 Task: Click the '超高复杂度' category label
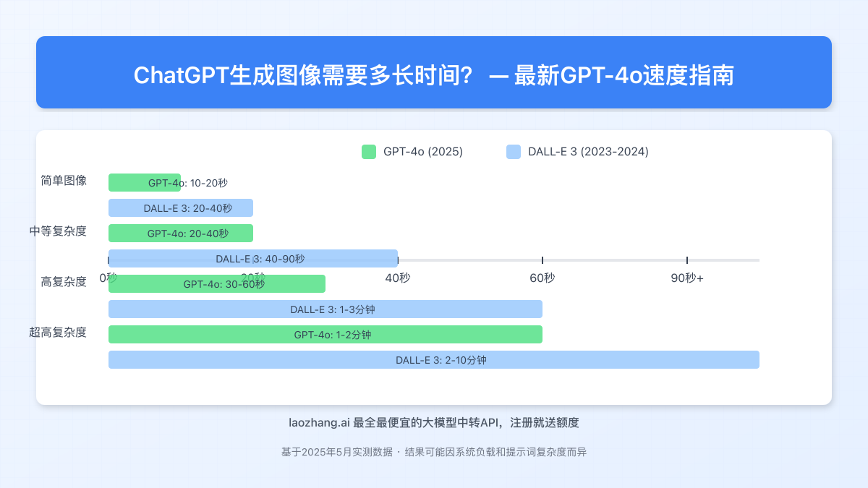pos(58,332)
